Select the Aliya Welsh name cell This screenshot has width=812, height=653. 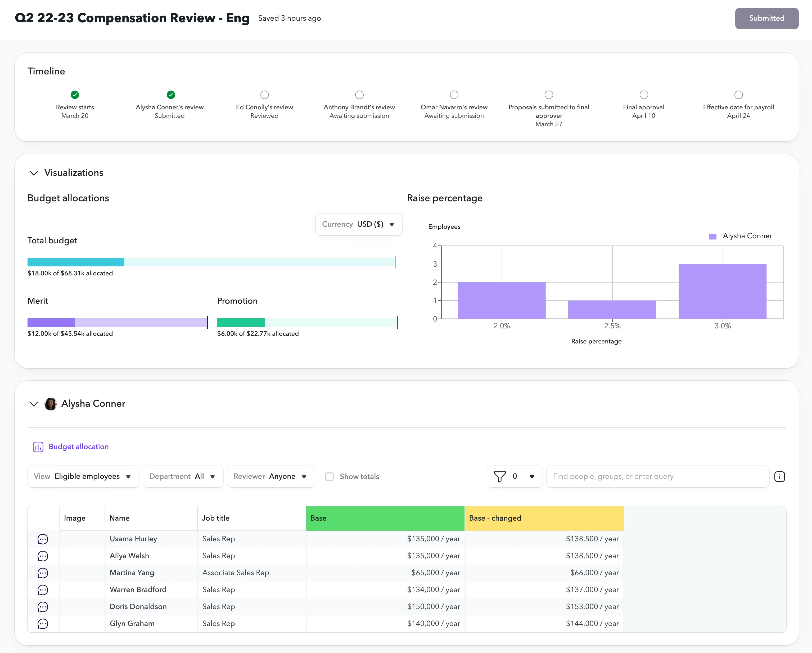tap(151, 556)
